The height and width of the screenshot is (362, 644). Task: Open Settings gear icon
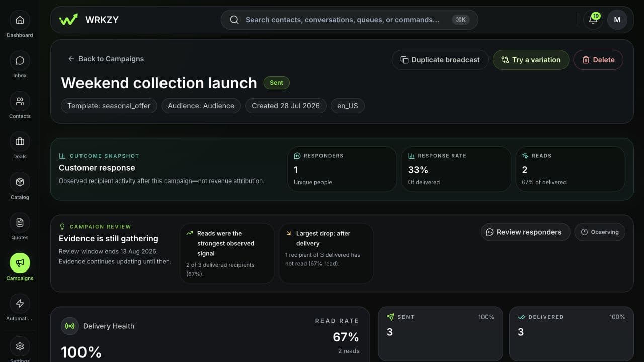click(20, 346)
